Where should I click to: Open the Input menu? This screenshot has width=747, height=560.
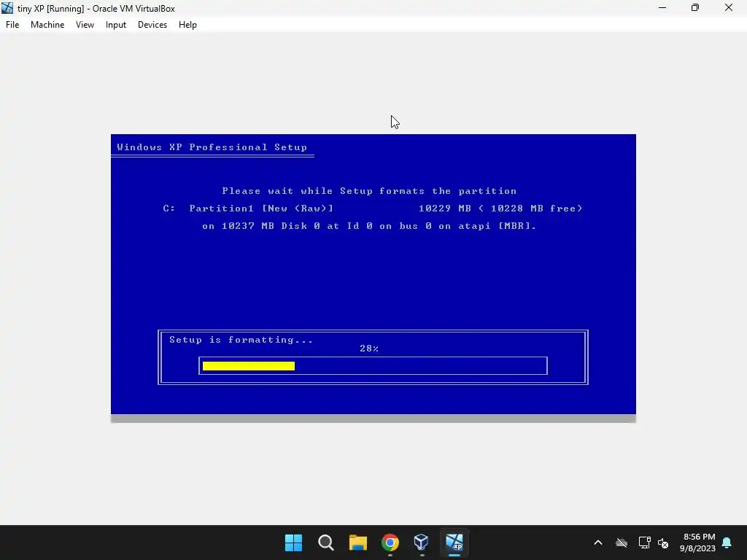(116, 25)
